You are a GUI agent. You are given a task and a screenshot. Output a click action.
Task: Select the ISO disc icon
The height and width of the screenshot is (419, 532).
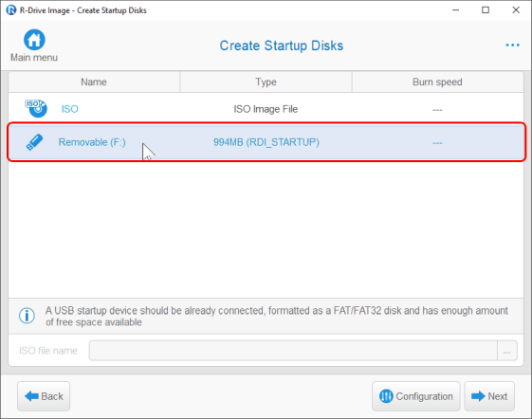tap(36, 109)
